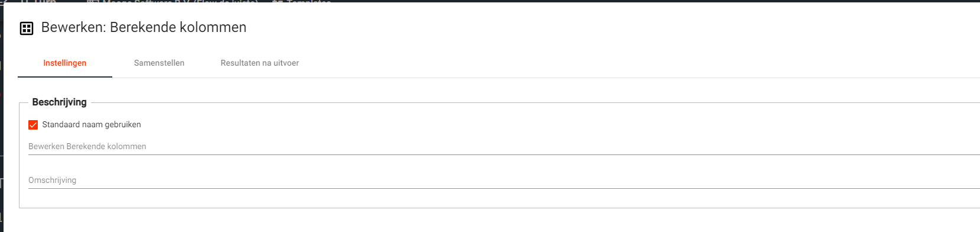Click the underline below the Omschrijving field
The height and width of the screenshot is (232, 980).
click(x=504, y=188)
